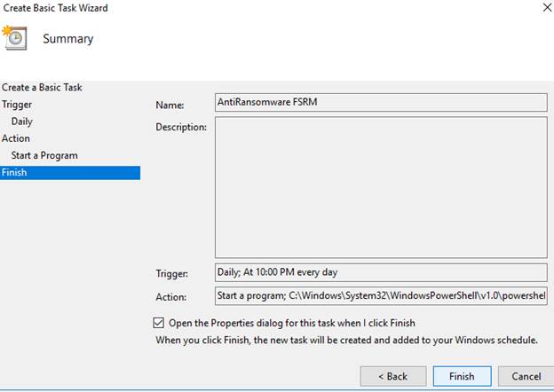Select the Start a Program step

click(x=44, y=155)
